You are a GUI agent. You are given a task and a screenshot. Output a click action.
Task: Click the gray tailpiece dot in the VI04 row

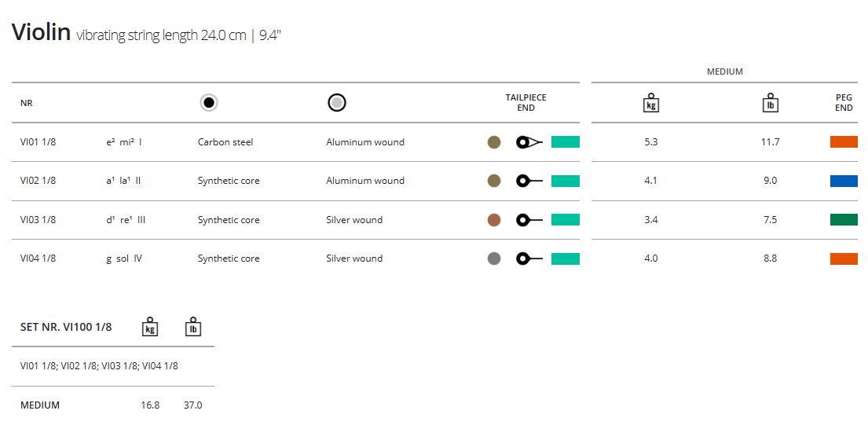(x=494, y=258)
